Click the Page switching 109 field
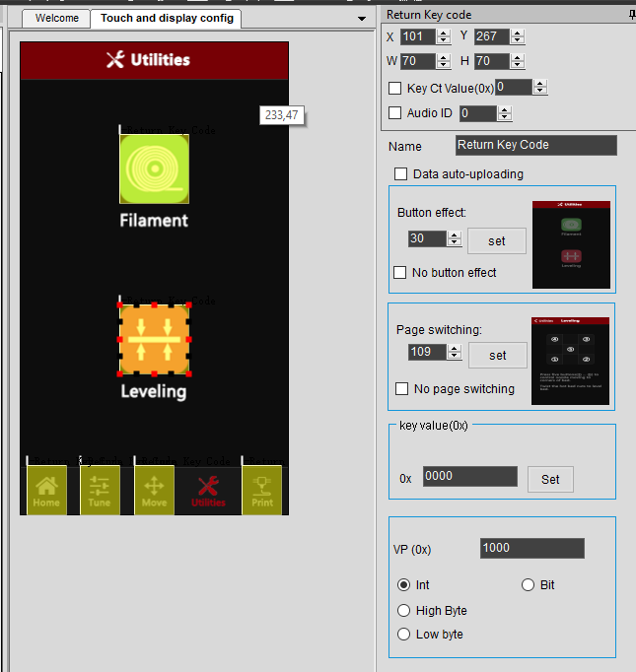This screenshot has height=672, width=636. [x=428, y=352]
